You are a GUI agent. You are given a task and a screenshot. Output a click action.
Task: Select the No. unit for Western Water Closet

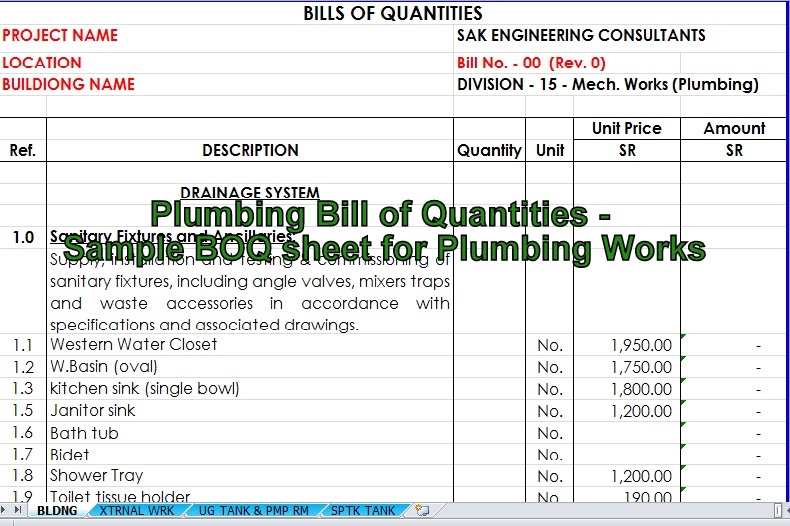point(550,345)
